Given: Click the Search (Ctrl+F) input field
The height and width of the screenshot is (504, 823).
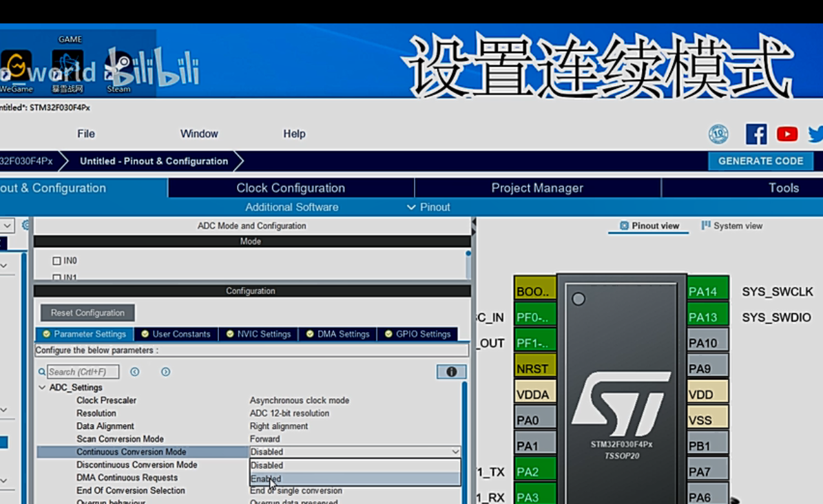Looking at the screenshot, I should click(83, 371).
